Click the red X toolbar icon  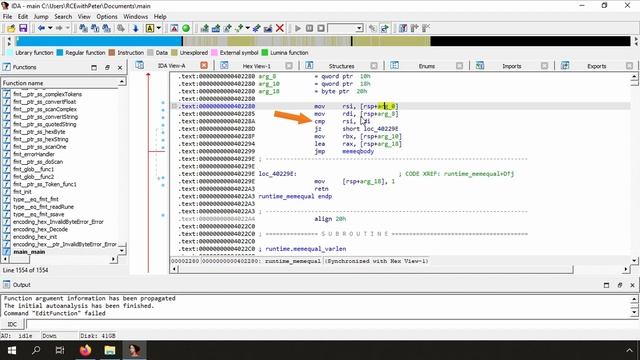[x=280, y=28]
